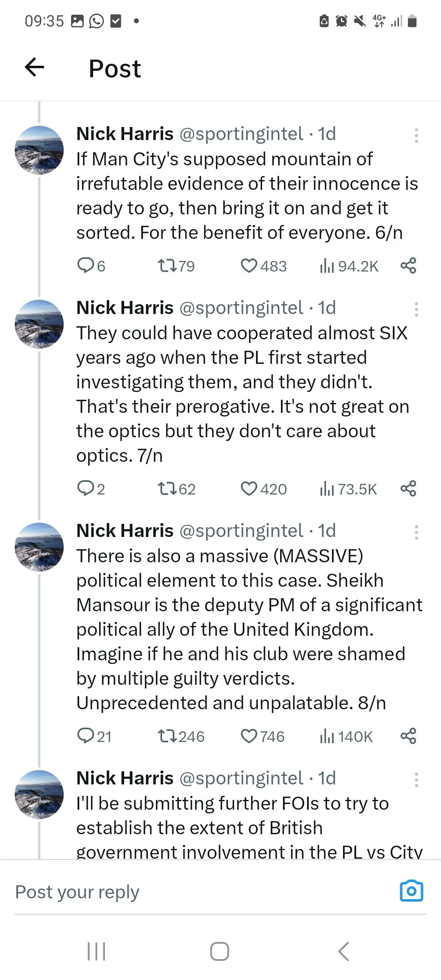
Task: Open more options for the 8/n post
Action: tap(416, 532)
